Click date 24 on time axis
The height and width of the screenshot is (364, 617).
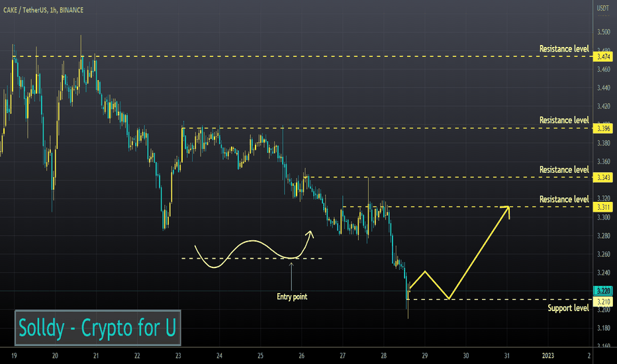[220, 356]
